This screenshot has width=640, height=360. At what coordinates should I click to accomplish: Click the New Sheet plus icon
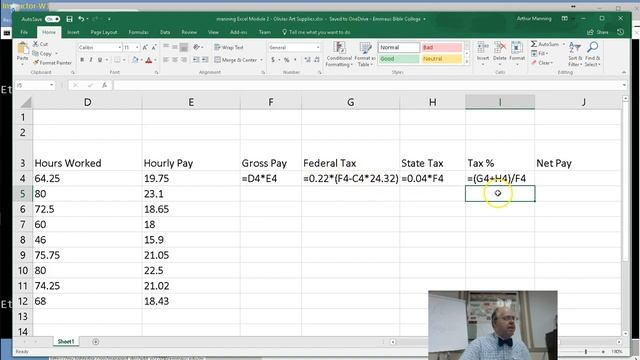(x=96, y=342)
